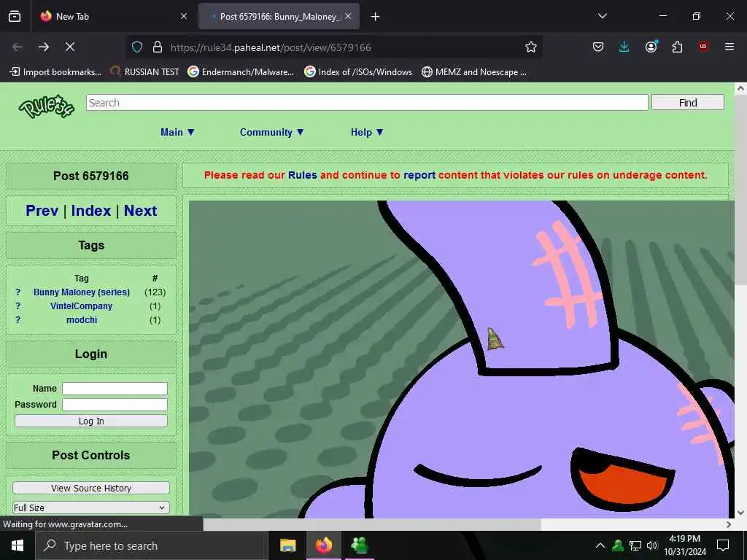The height and width of the screenshot is (560, 747).
Task: Open wiki question mark for modchi
Action: 18,320
